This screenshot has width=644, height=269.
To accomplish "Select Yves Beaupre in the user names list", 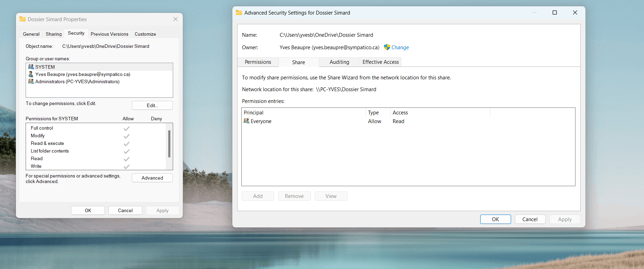I will [99, 74].
